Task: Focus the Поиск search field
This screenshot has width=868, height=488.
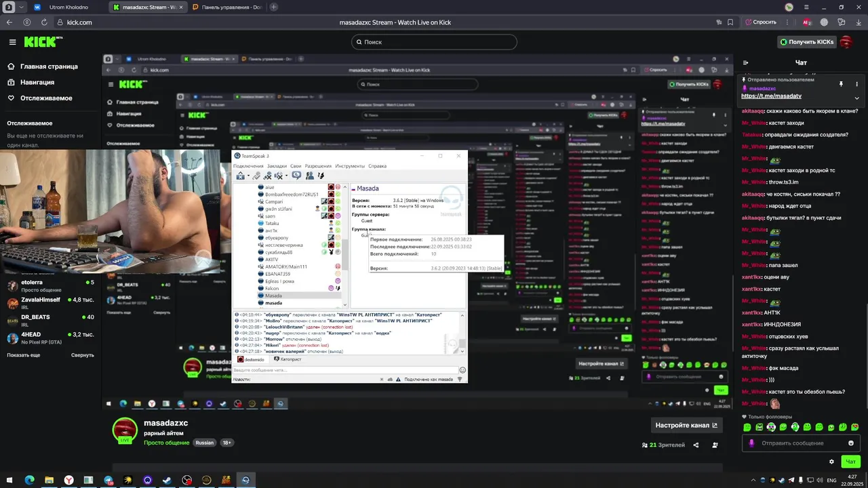Action: click(434, 42)
